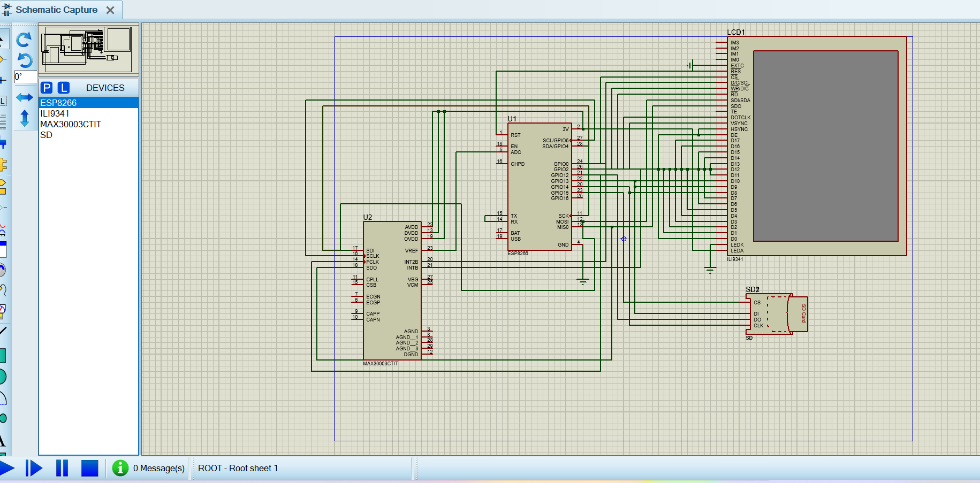Screen dimensions: 980x483
Task: Click the rotation angle input field
Action: (x=25, y=77)
